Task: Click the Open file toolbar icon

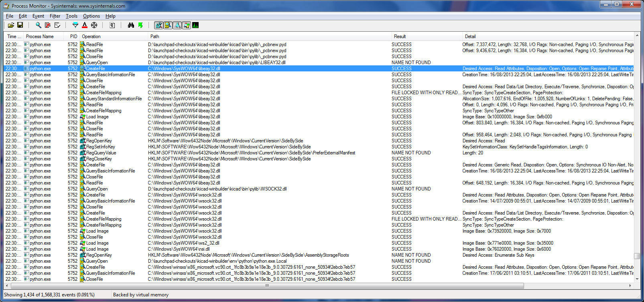Action: coord(11,25)
